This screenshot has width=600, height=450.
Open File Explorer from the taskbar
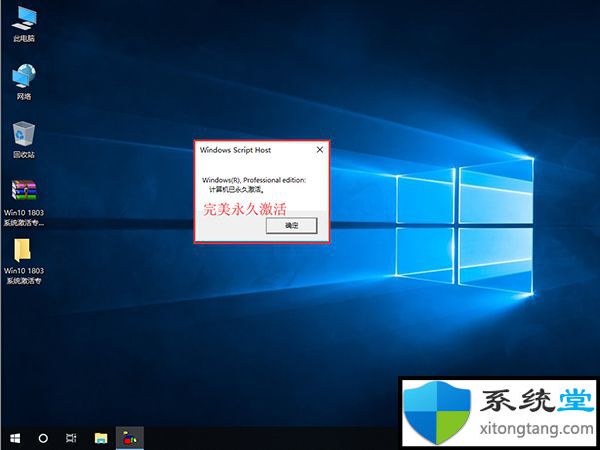tap(101, 438)
